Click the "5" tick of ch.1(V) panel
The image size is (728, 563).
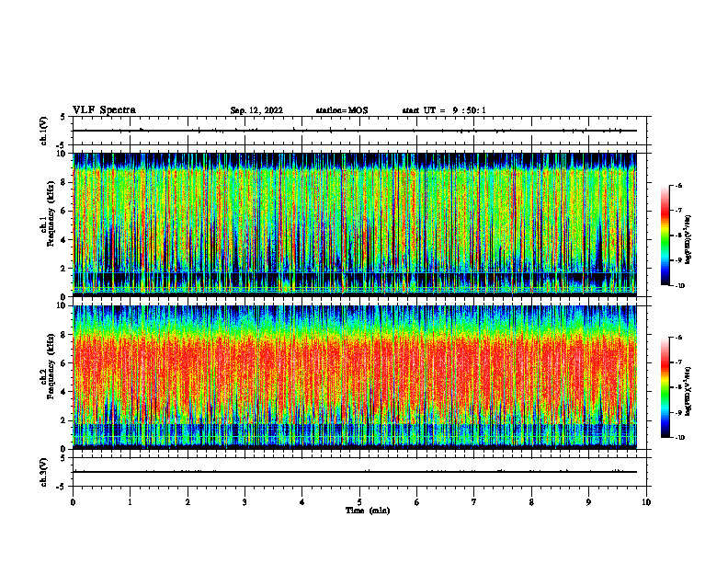tap(63, 117)
